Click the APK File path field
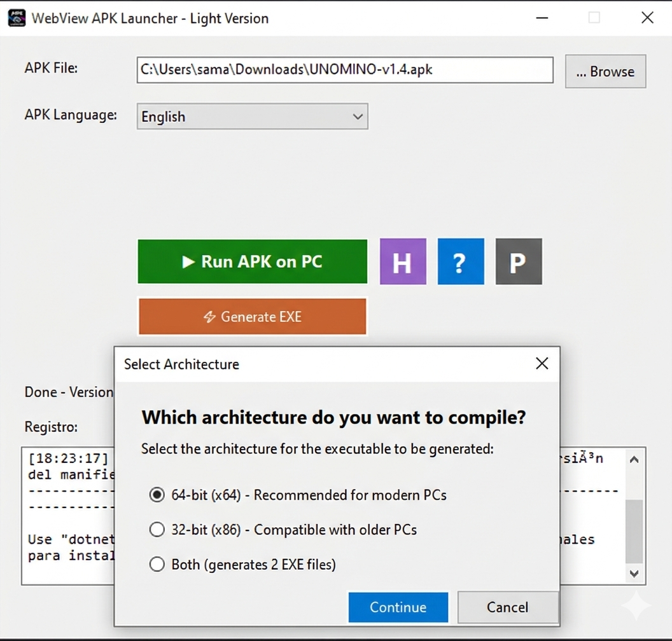672x641 pixels. 345,70
